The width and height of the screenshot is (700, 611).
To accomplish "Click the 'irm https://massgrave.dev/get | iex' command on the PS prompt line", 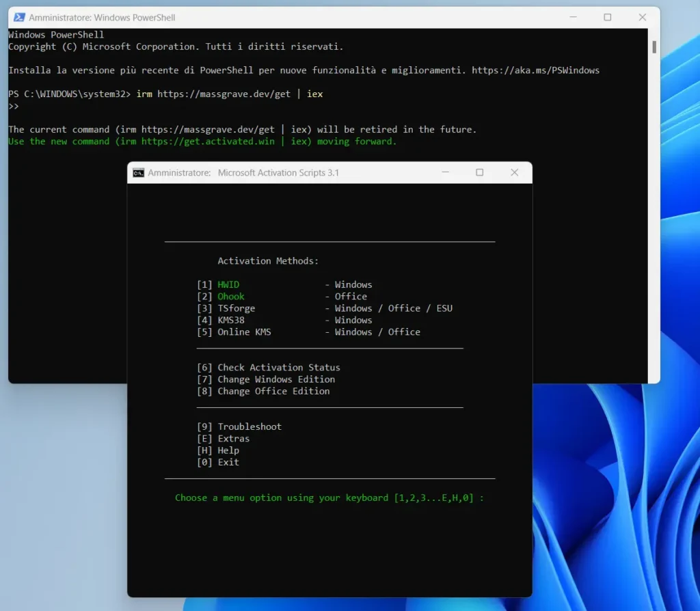I will (230, 94).
